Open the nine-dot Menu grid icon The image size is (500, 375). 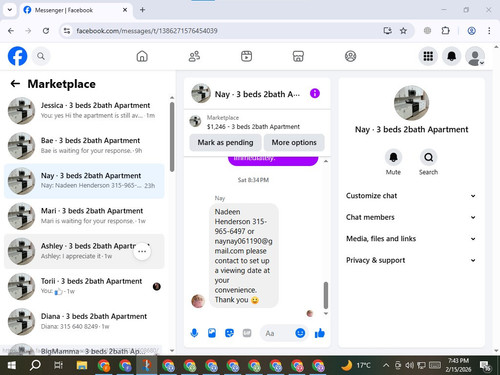428,56
